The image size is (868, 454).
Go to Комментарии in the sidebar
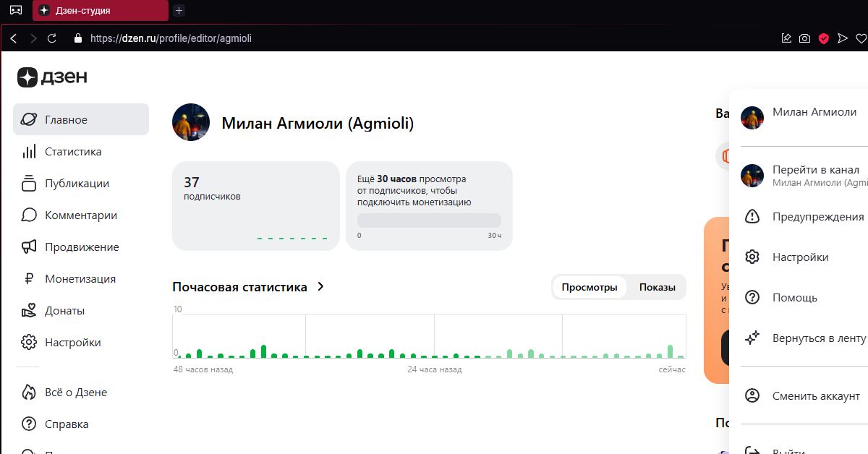point(80,215)
